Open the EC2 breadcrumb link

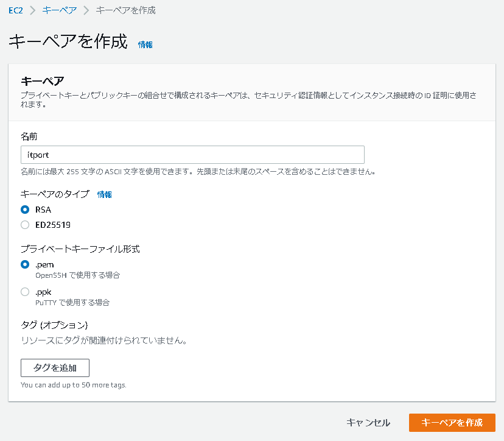(16, 10)
